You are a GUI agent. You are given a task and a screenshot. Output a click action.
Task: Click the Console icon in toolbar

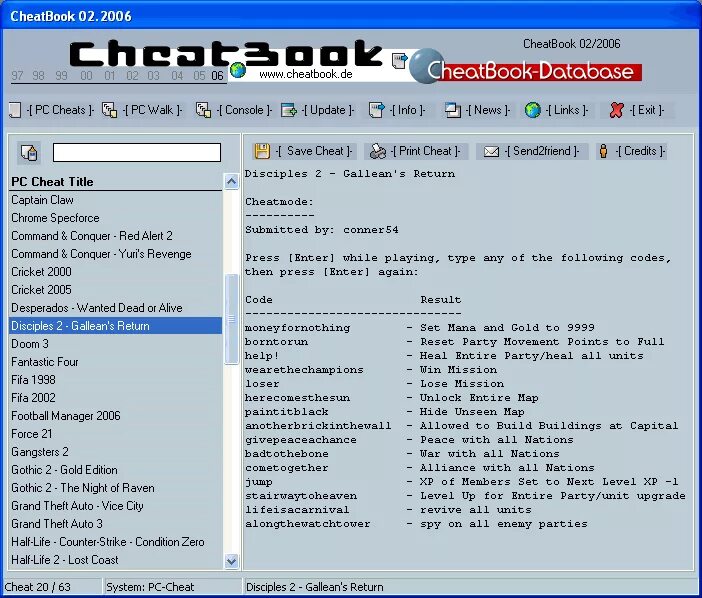(x=204, y=110)
